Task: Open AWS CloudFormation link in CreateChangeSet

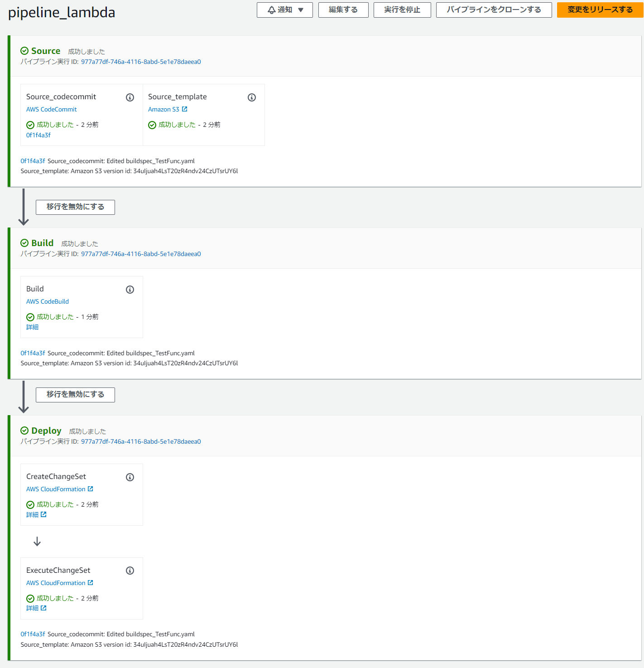Action: click(56, 489)
